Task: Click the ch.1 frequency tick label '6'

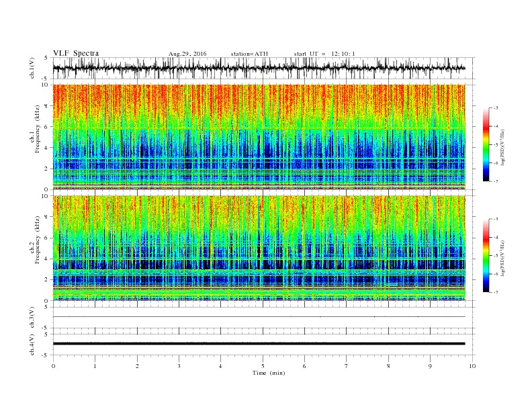Action: click(47, 127)
